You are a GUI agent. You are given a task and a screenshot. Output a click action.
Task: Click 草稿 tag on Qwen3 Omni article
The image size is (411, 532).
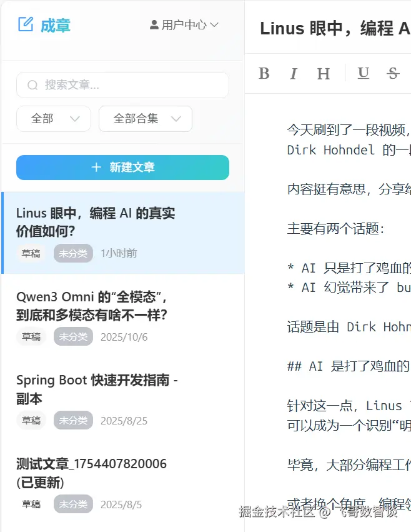[x=31, y=336]
